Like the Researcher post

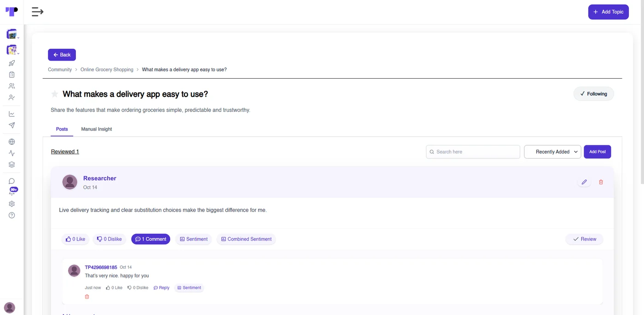click(x=75, y=239)
